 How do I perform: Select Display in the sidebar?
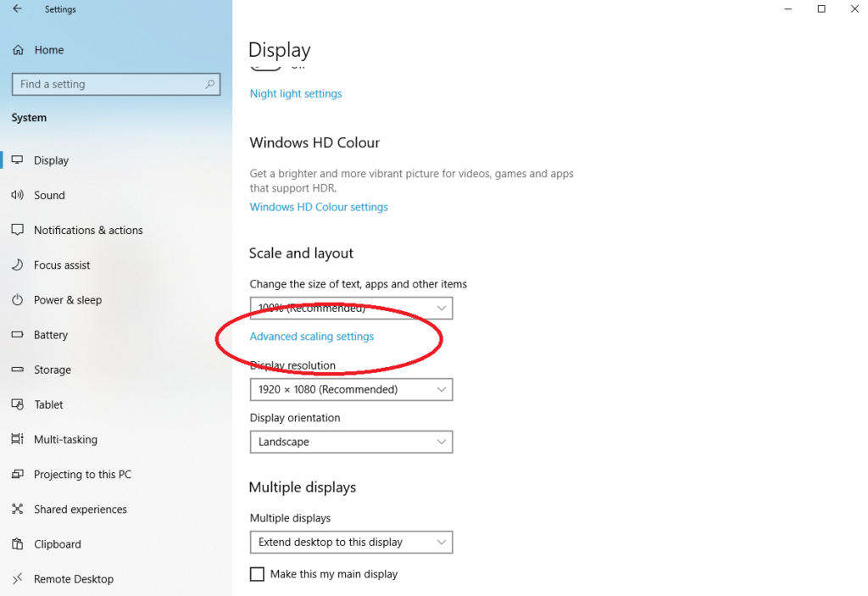pos(52,160)
